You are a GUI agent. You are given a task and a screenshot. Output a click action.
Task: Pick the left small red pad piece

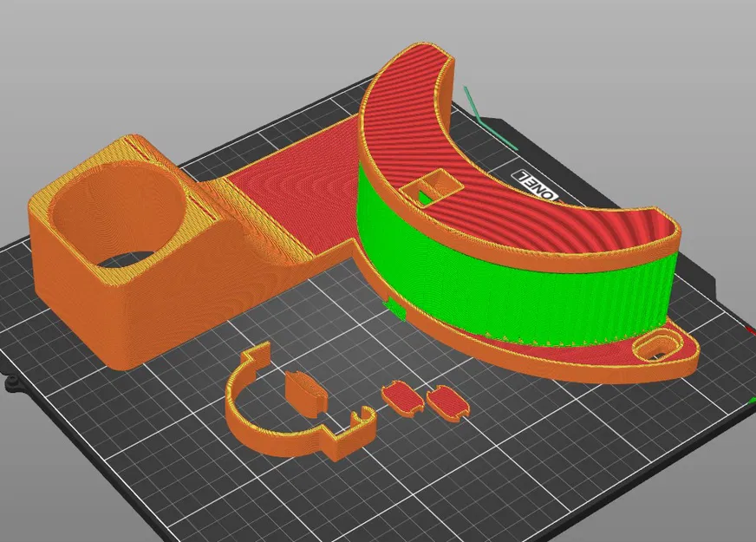pos(402,397)
